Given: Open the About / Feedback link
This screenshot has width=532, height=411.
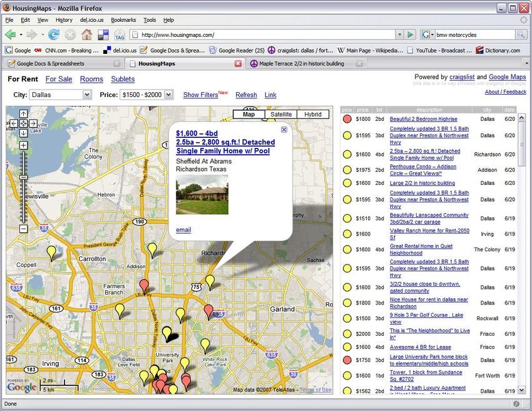Looking at the screenshot, I should pyautogui.click(x=506, y=91).
